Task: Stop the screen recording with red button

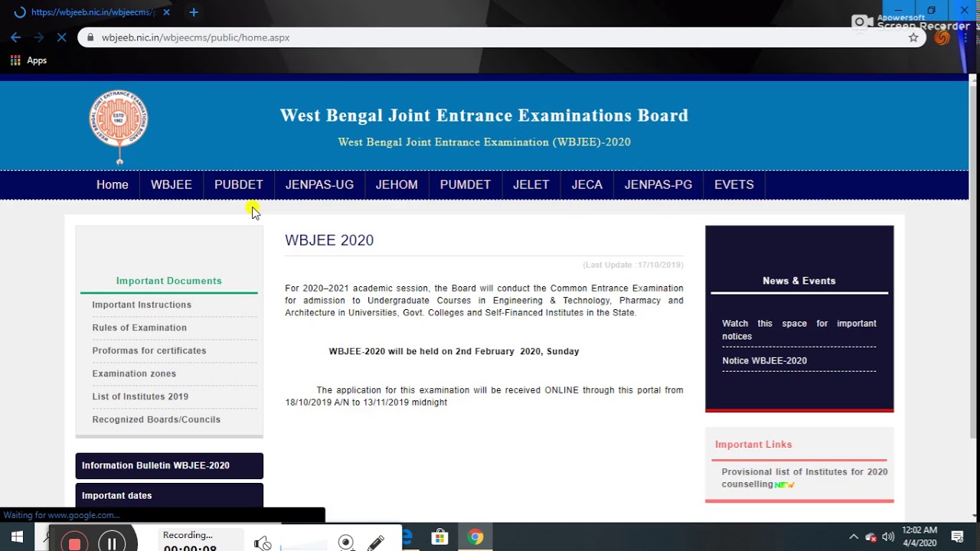Action: (x=74, y=543)
